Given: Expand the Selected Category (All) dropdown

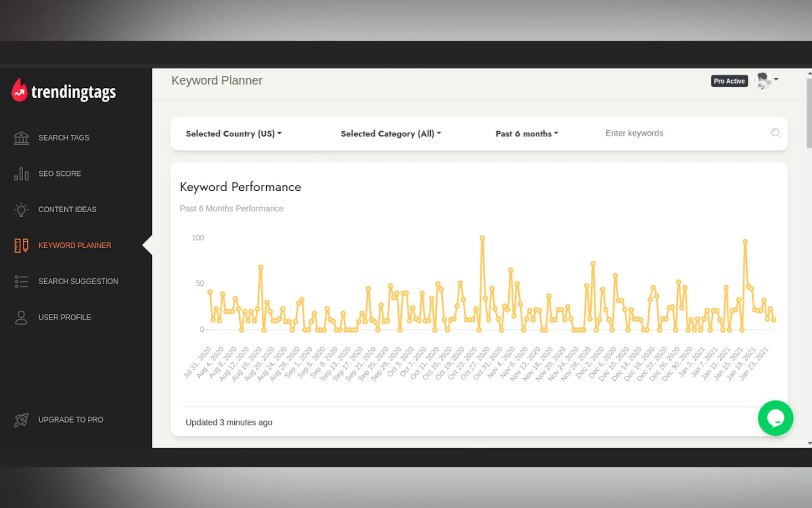Looking at the screenshot, I should coord(391,134).
